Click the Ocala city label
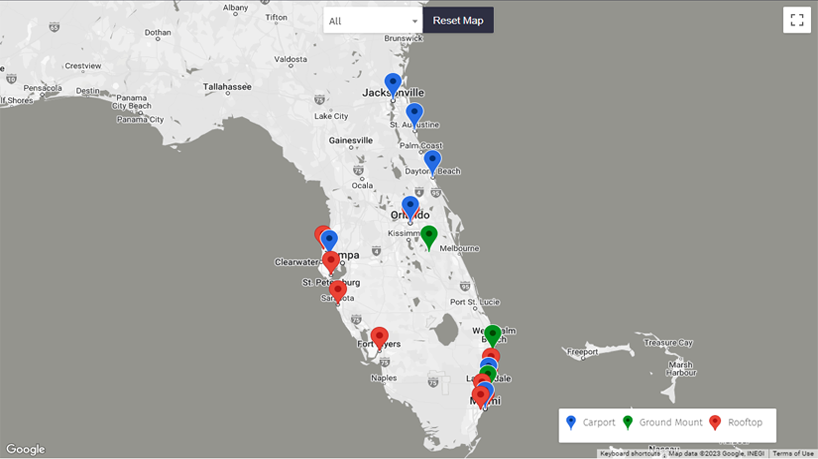Screen dimensions: 818x459 362,185
